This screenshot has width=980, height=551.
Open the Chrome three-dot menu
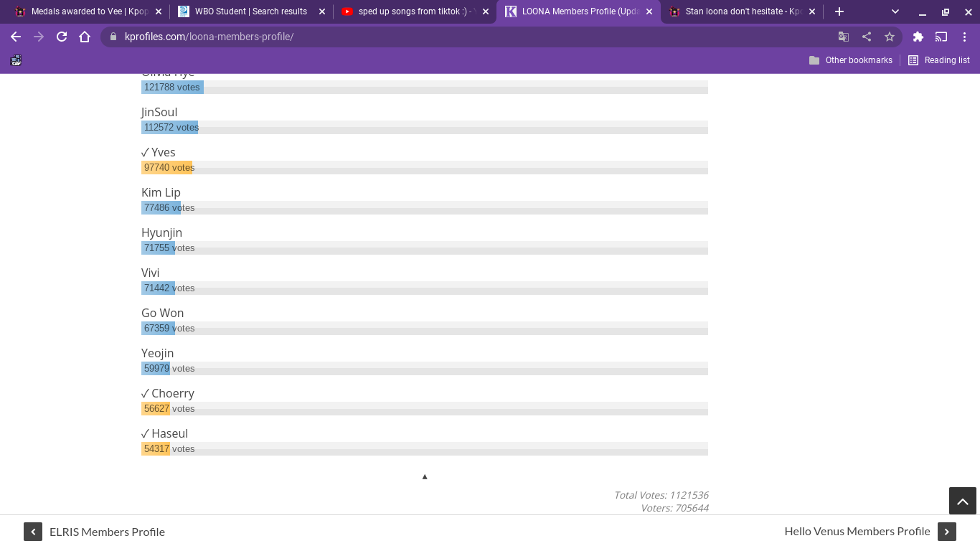tap(965, 37)
